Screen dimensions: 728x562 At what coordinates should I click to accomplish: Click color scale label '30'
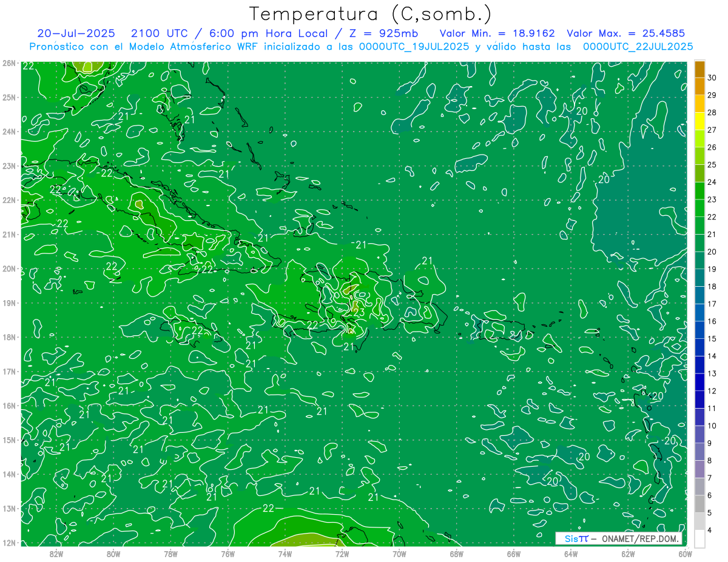pyautogui.click(x=712, y=78)
